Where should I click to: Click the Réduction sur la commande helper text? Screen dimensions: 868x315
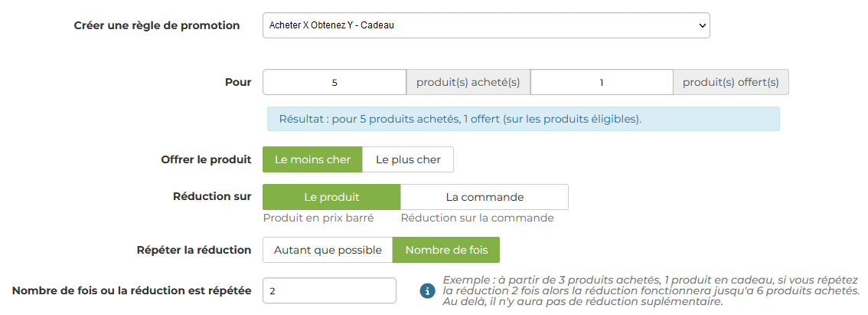[477, 218]
